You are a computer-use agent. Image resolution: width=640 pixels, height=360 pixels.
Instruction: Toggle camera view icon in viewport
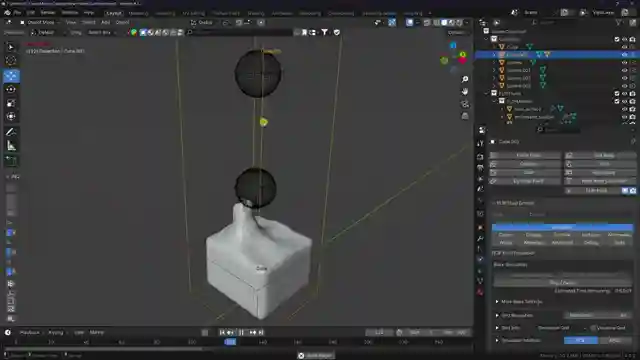(465, 104)
